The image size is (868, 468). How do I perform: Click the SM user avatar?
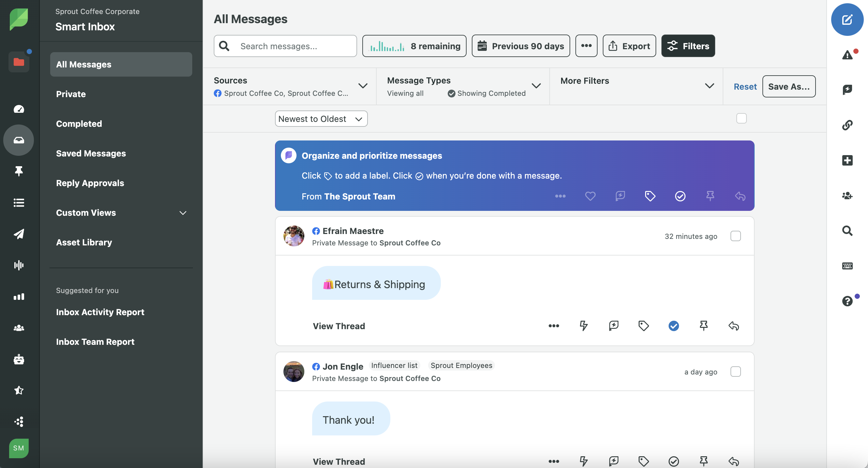pos(19,448)
